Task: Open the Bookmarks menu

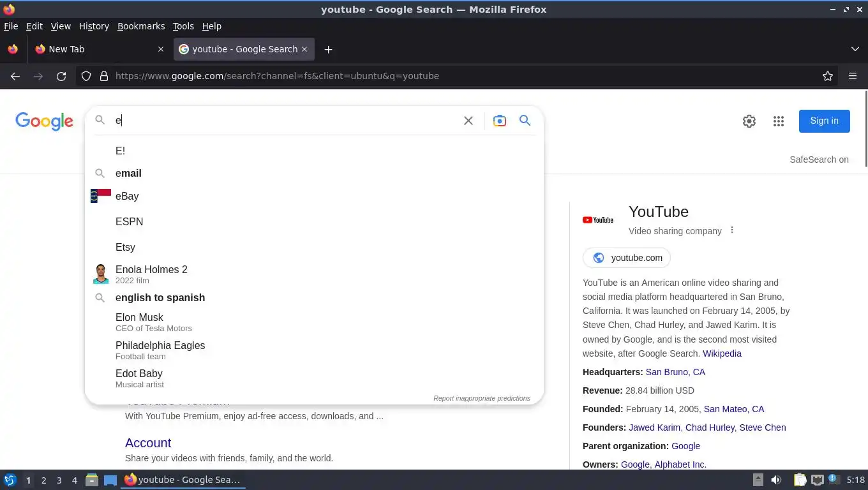Action: tap(141, 26)
